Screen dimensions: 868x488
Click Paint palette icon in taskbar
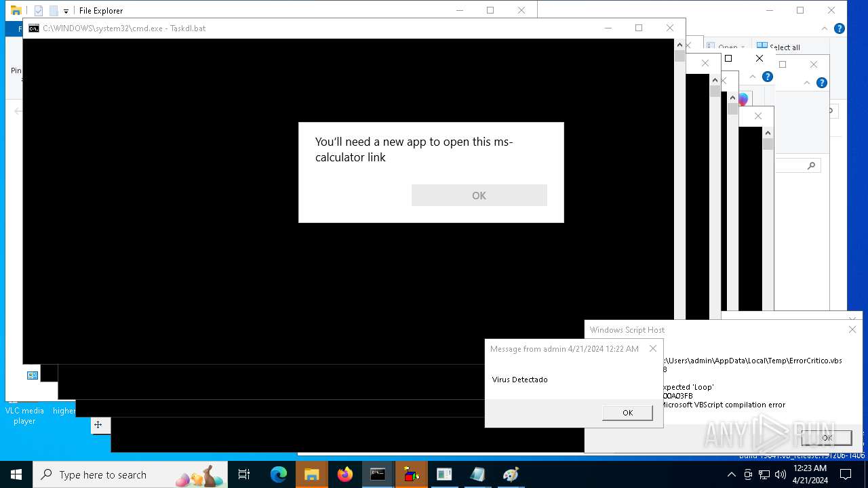click(x=511, y=474)
